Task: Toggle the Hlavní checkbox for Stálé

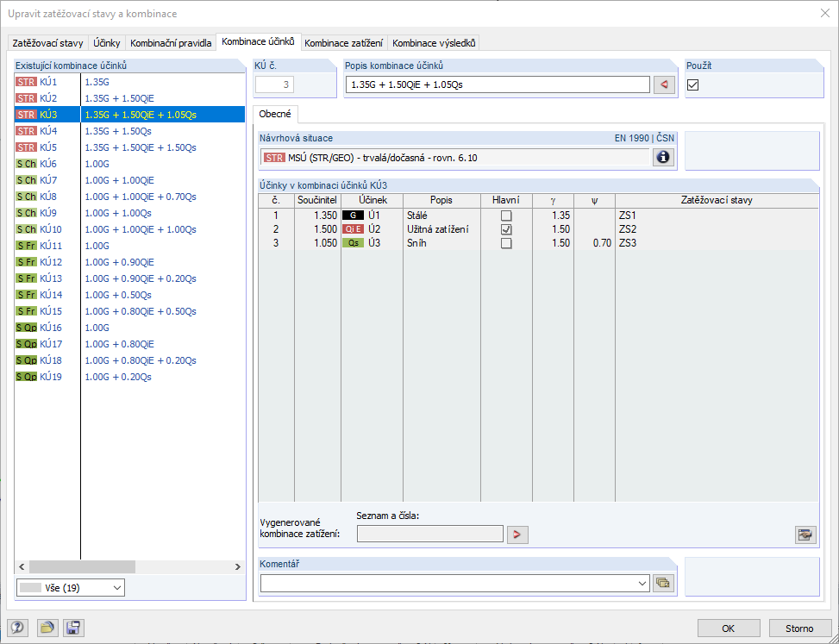Action: point(506,216)
